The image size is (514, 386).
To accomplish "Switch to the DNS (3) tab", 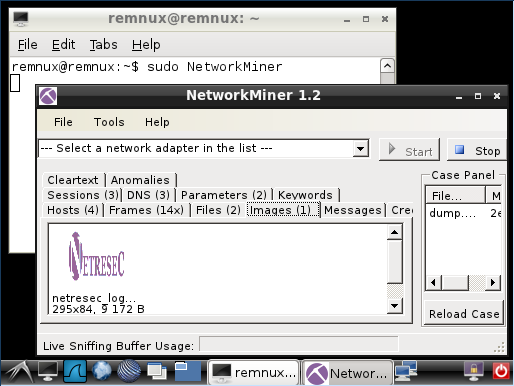I will (x=148, y=195).
